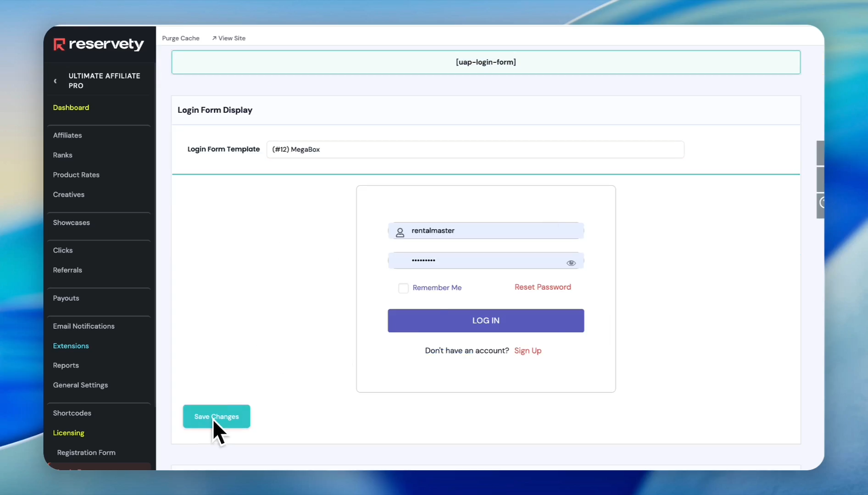Click the clock icon on the right edge
This screenshot has height=495, width=868.
(x=822, y=203)
